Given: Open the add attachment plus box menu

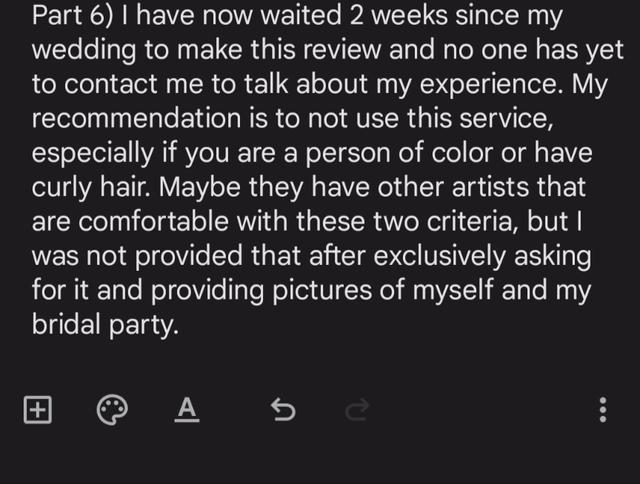Looking at the screenshot, I should 38,409.
